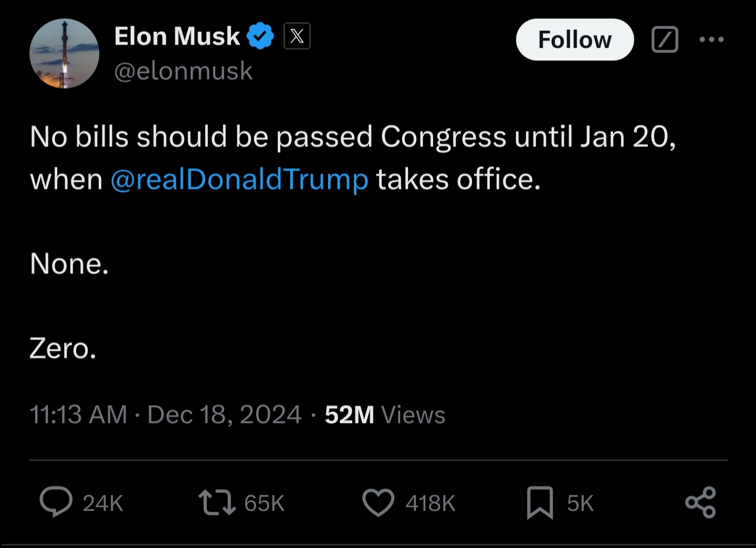Click the Elon Musk display name

click(177, 36)
